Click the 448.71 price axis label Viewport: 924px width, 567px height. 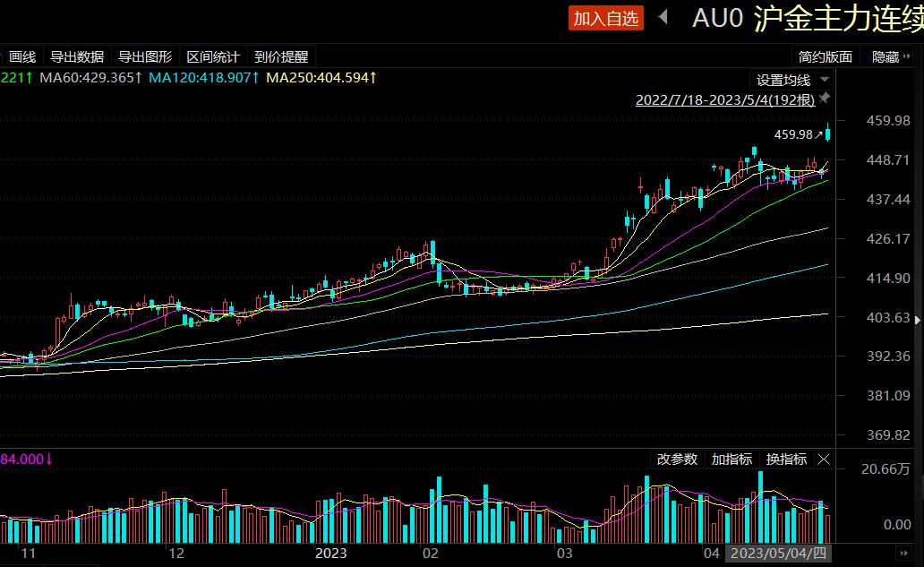click(x=887, y=160)
